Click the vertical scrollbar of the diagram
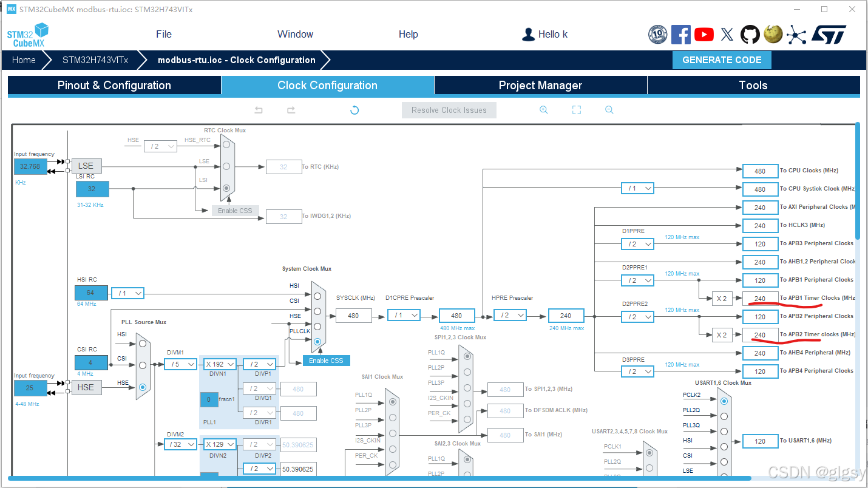This screenshot has height=488, width=868. click(x=858, y=181)
